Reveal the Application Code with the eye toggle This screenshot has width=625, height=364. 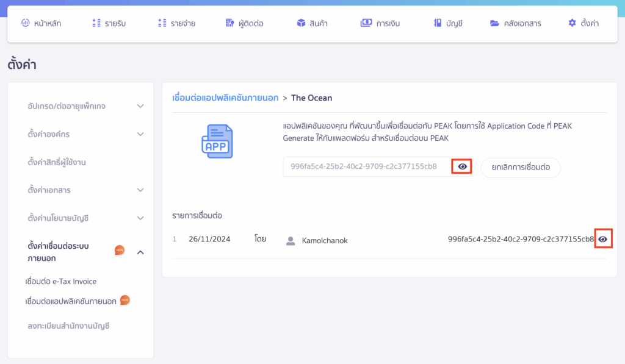point(461,165)
